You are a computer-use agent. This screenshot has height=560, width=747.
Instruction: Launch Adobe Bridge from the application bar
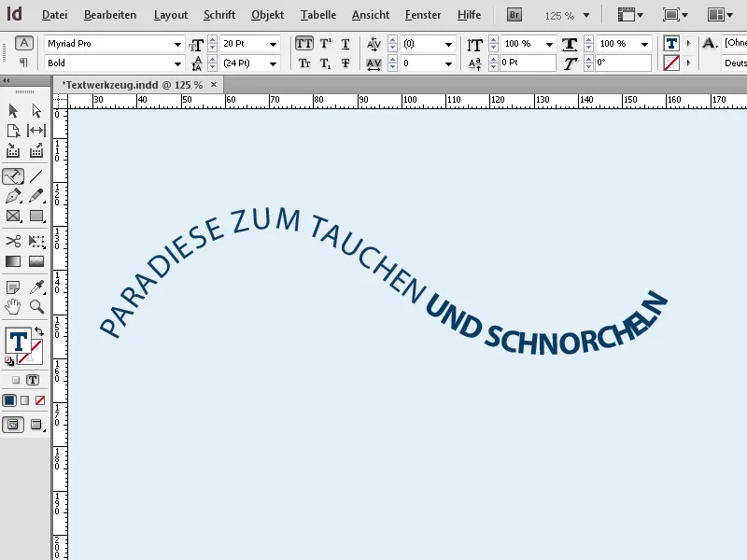tap(514, 14)
